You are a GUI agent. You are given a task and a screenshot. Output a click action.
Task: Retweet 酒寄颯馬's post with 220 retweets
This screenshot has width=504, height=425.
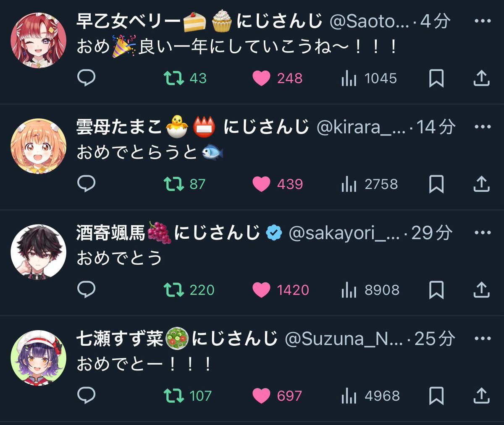coord(189,289)
